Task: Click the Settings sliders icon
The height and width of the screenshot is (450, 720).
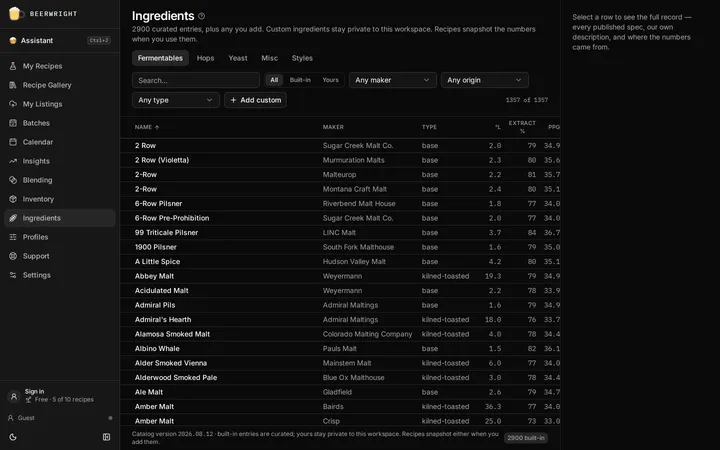Action: click(x=13, y=275)
